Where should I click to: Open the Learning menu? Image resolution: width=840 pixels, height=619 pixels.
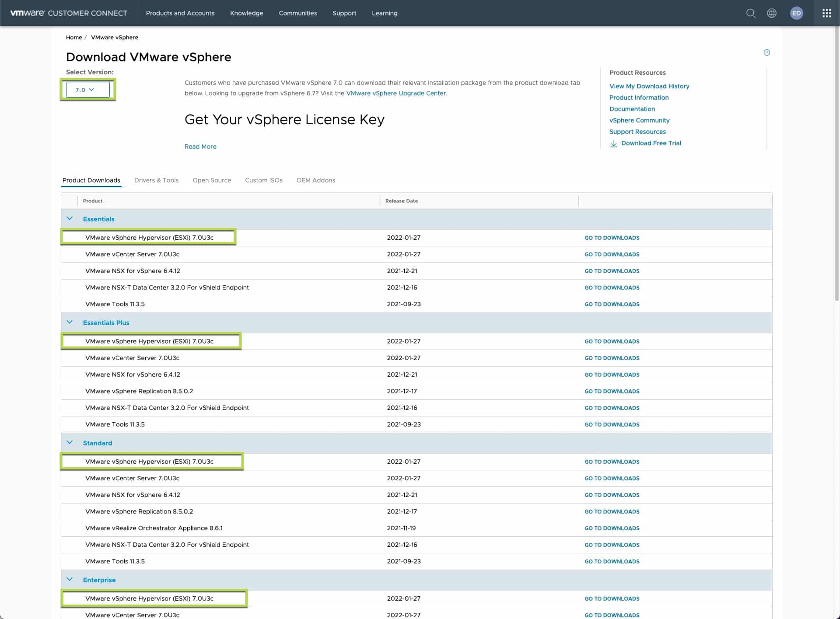[x=385, y=13]
